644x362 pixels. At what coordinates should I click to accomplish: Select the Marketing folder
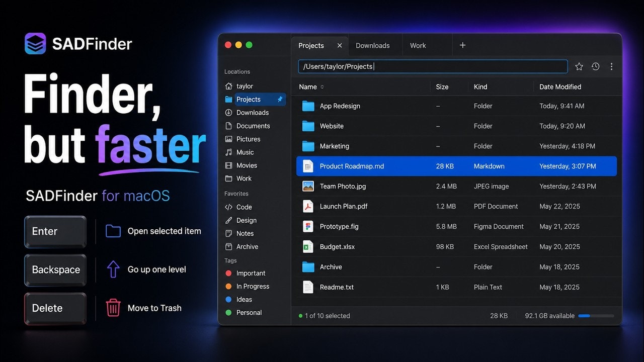pos(456,146)
